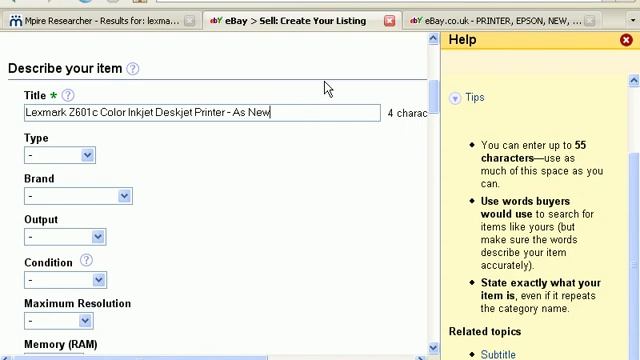Click the main page vertical scrollbar thumb
Image resolution: width=640 pixels, height=360 pixels.
click(x=433, y=96)
